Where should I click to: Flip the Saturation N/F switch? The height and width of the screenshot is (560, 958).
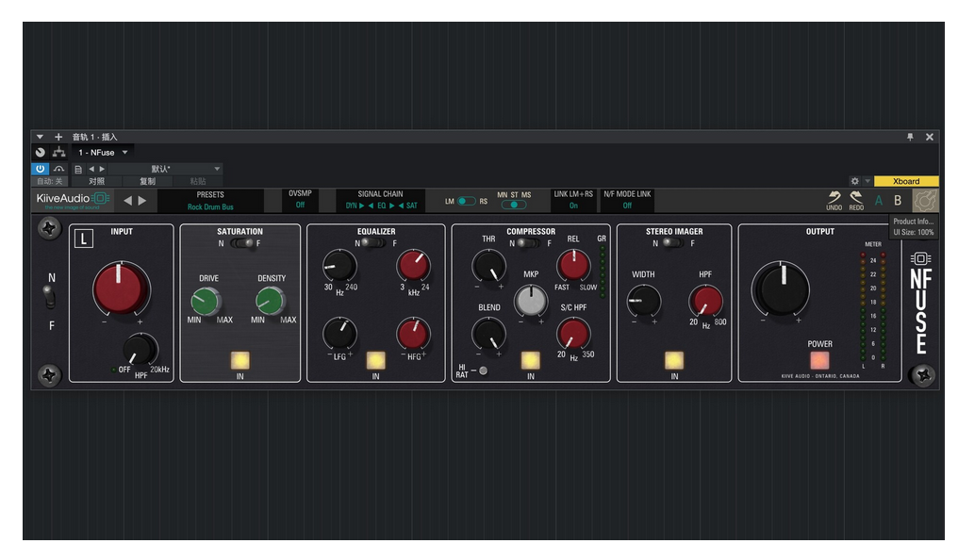coord(242,243)
